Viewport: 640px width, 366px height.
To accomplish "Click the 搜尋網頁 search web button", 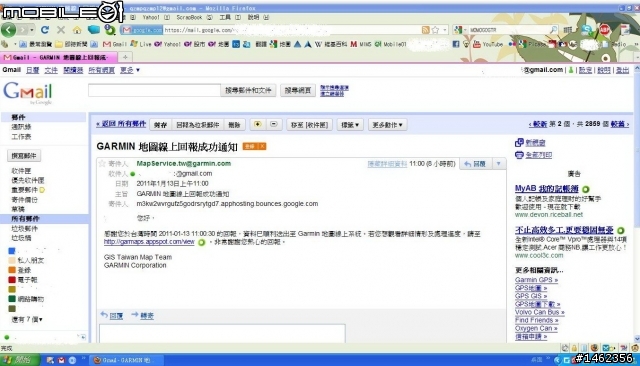I will [x=298, y=90].
